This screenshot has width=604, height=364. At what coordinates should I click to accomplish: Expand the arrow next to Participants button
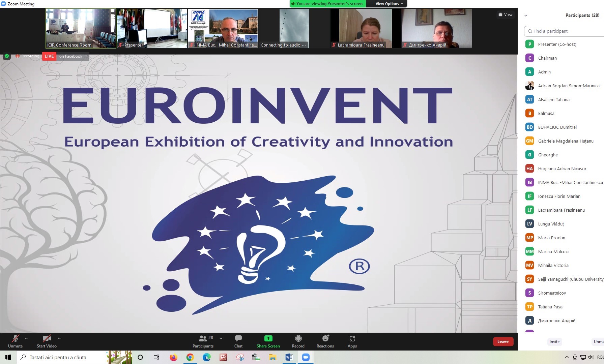tap(221, 338)
